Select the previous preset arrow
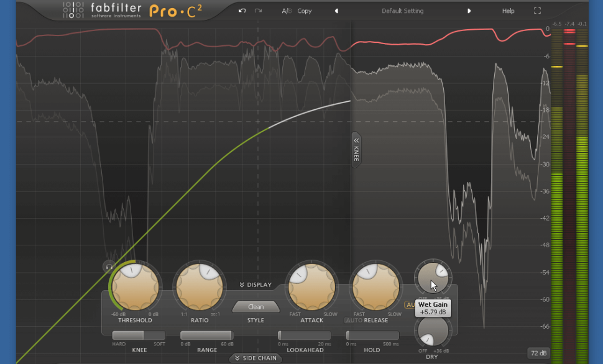Screen dimensions: 603x364 click(336, 11)
